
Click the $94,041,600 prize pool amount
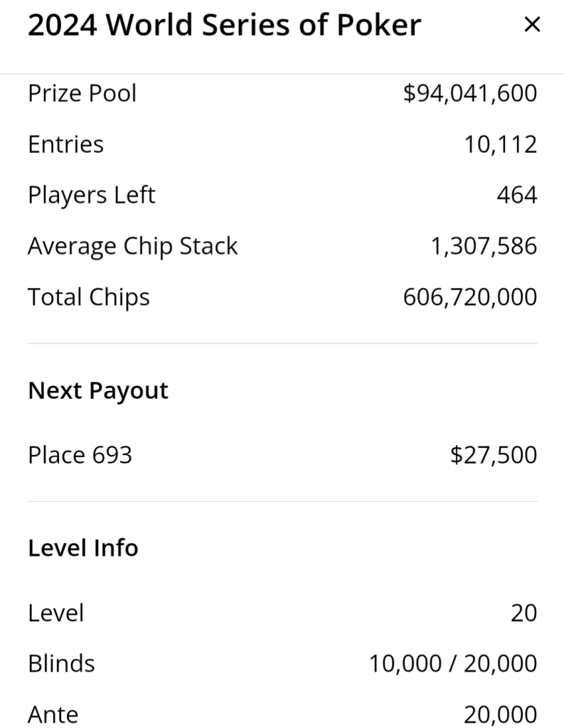[x=469, y=93]
